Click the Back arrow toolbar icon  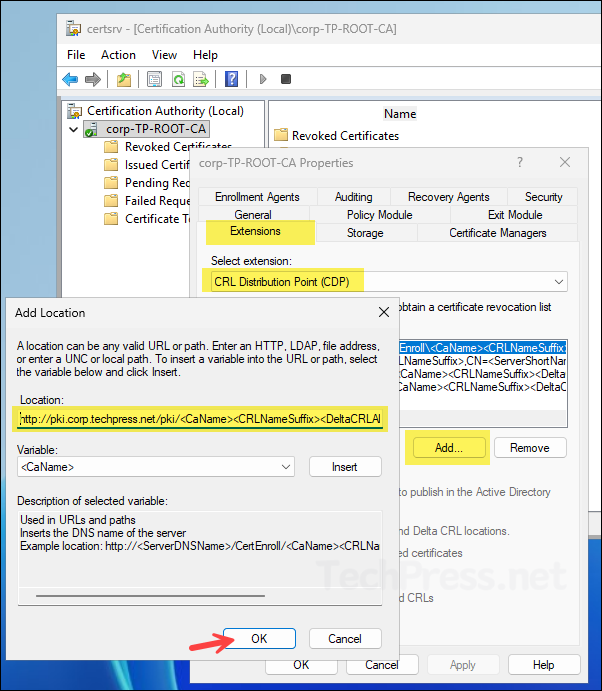[70, 79]
